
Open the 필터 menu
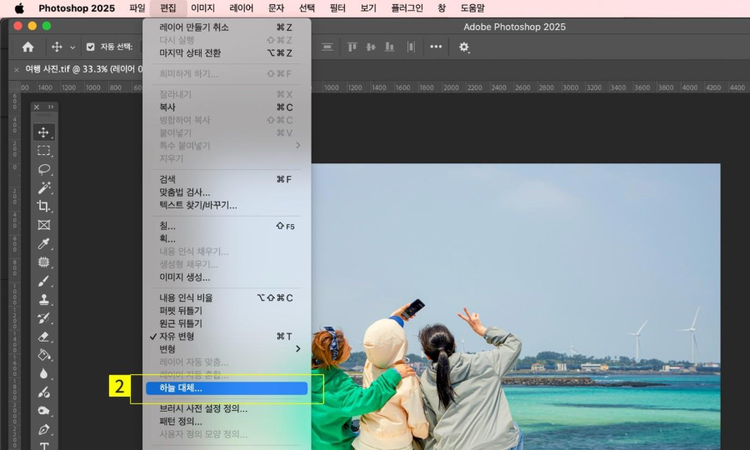click(x=338, y=8)
